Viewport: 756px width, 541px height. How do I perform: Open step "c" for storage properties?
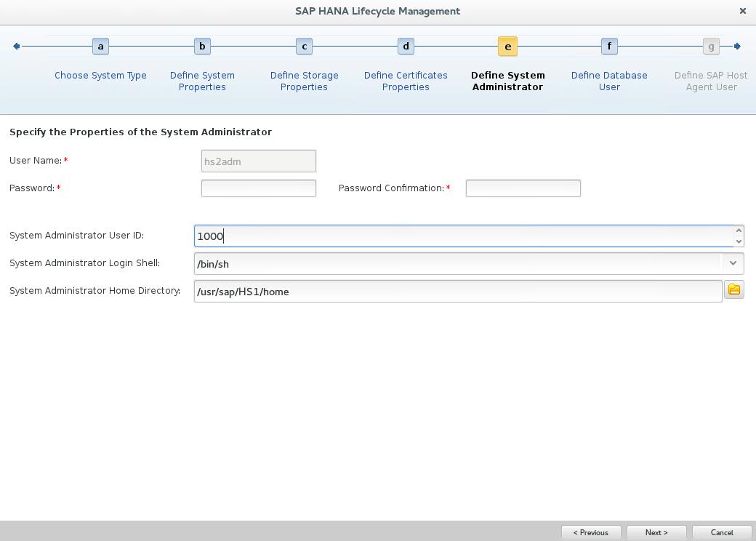[304, 46]
